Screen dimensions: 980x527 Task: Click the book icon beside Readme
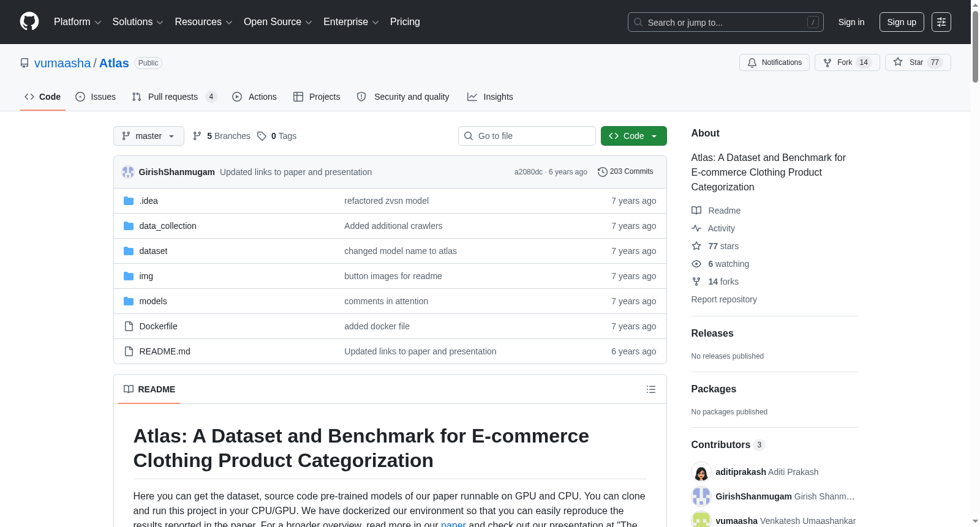[696, 211]
